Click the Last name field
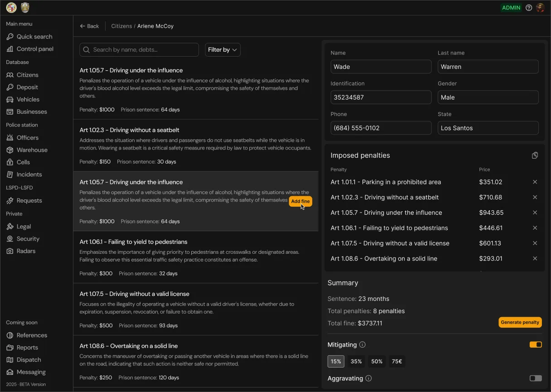551x392 pixels. (x=488, y=67)
